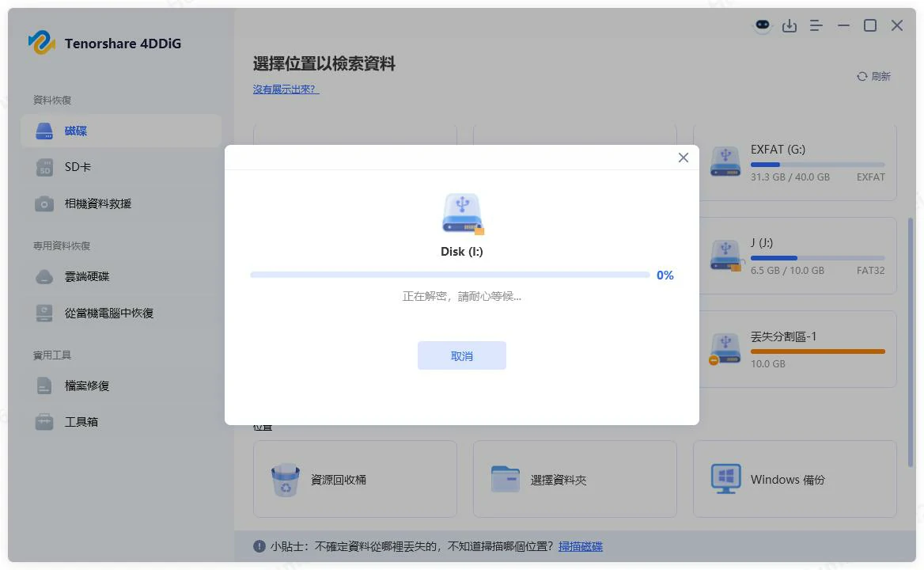Open the hamburger menu in title bar
Image resolution: width=924 pixels, height=570 pixels.
tap(816, 25)
